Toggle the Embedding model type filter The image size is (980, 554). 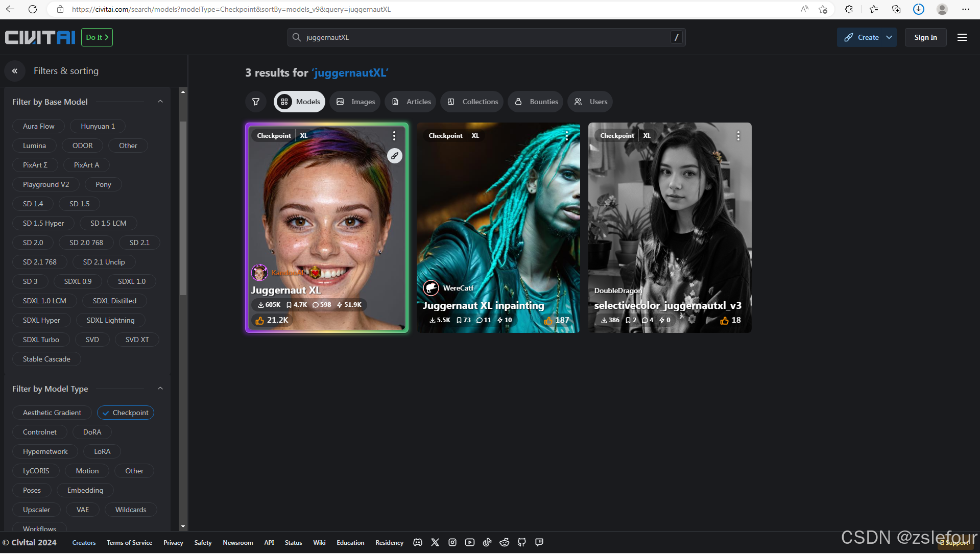pyautogui.click(x=85, y=490)
